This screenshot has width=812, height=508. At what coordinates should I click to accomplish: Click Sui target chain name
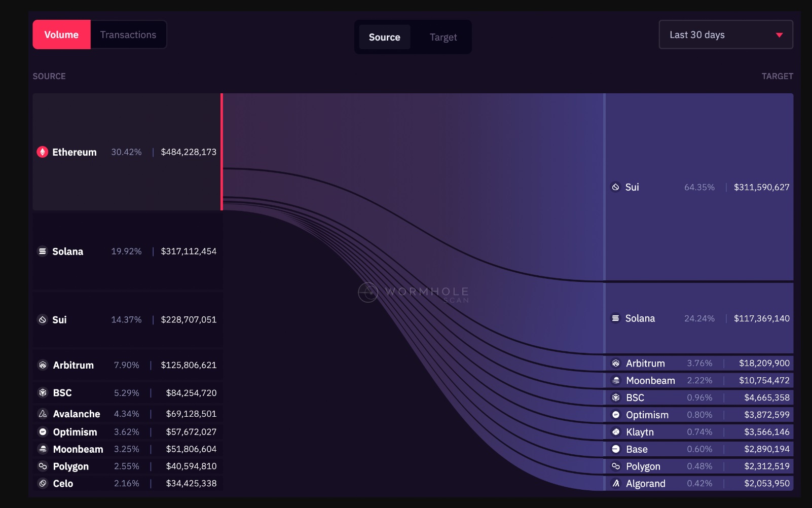pos(632,187)
